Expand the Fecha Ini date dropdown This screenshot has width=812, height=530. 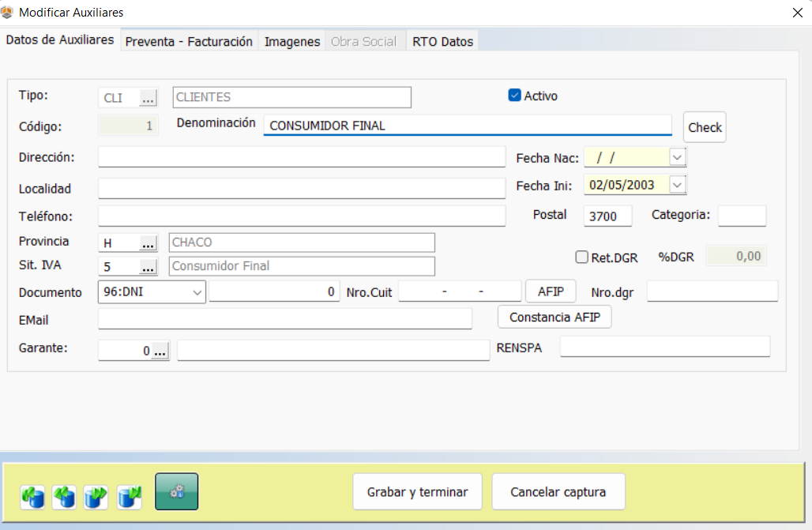pyautogui.click(x=677, y=185)
